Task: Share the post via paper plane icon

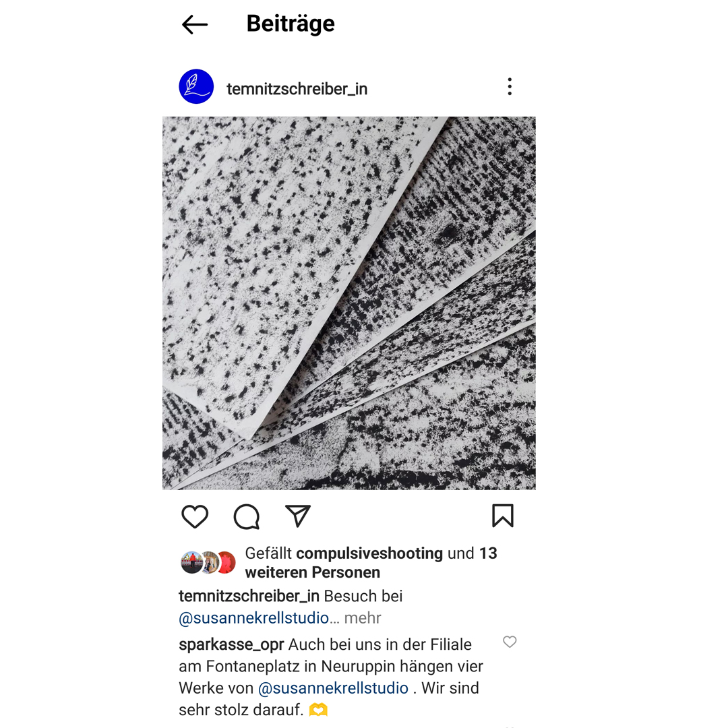Action: (298, 516)
